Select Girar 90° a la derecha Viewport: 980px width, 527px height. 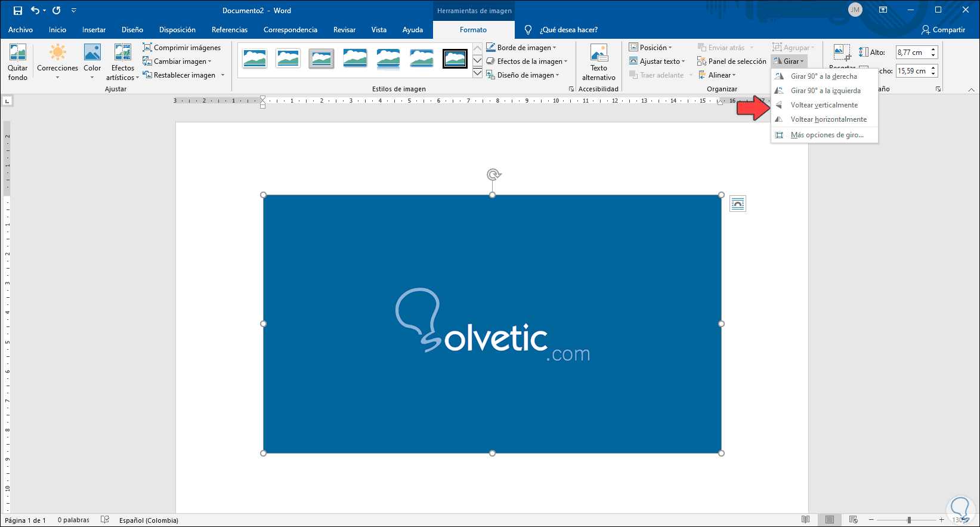coord(824,76)
